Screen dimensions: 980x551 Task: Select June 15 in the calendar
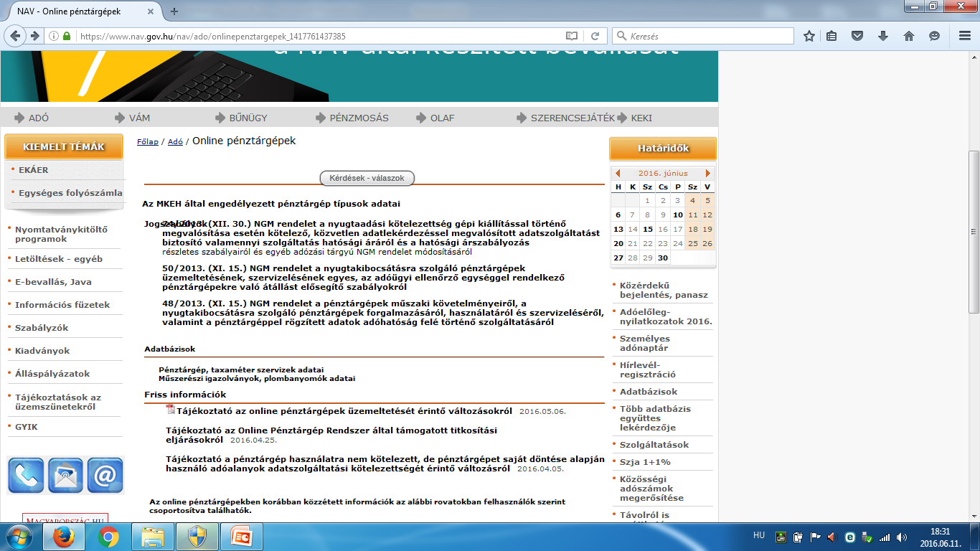click(x=648, y=229)
